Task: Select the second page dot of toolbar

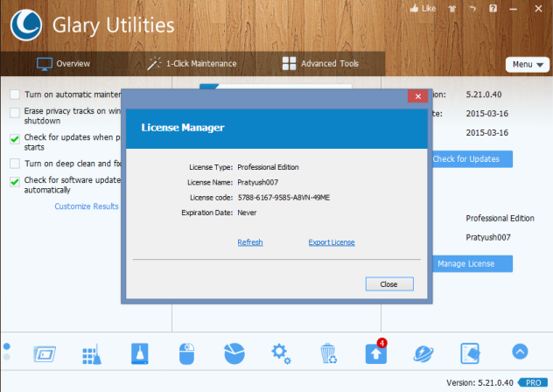Action: click(x=7, y=357)
